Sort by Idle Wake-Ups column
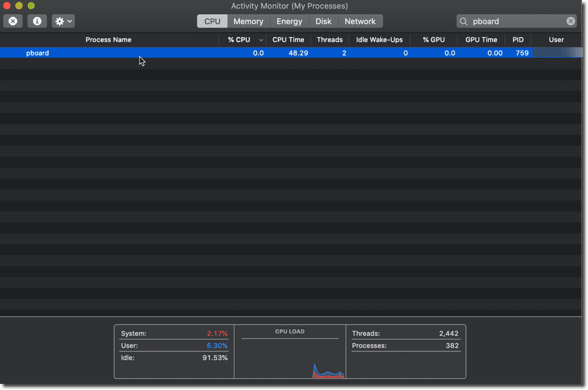 point(379,39)
